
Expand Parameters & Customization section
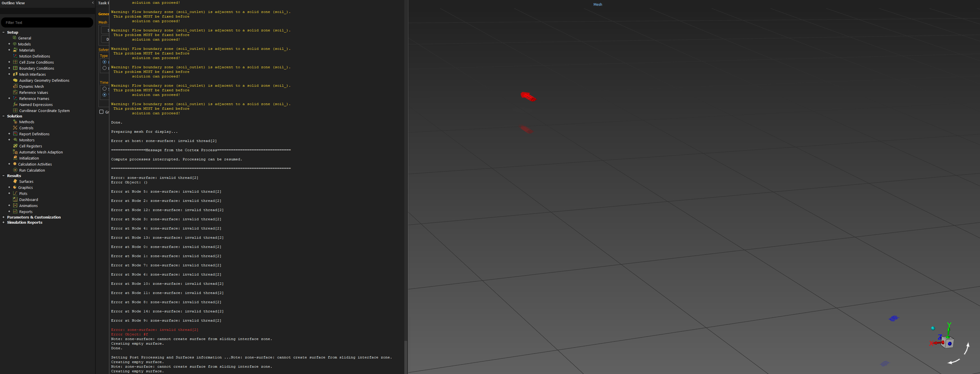pyautogui.click(x=3, y=217)
